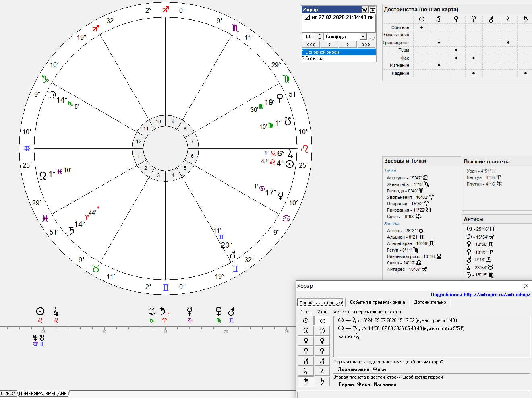Click the 001 step spinner arrows

[319, 37]
